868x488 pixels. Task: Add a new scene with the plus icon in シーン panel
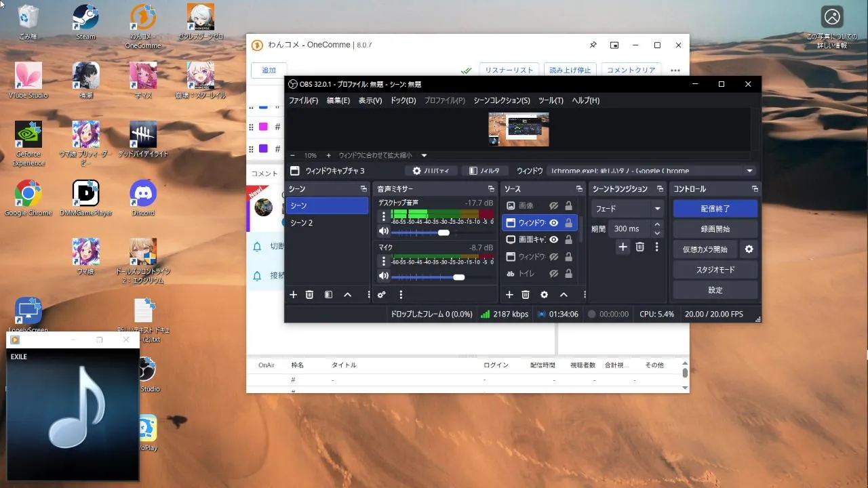click(x=294, y=295)
